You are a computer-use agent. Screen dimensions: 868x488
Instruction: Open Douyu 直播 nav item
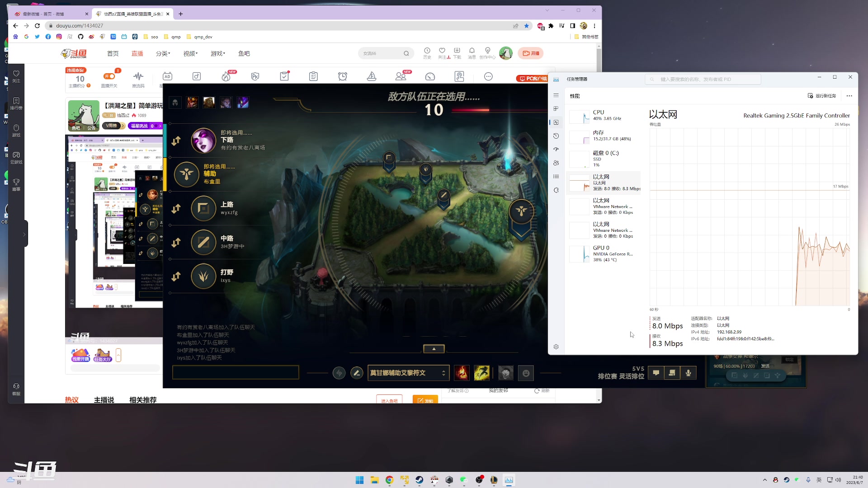137,53
